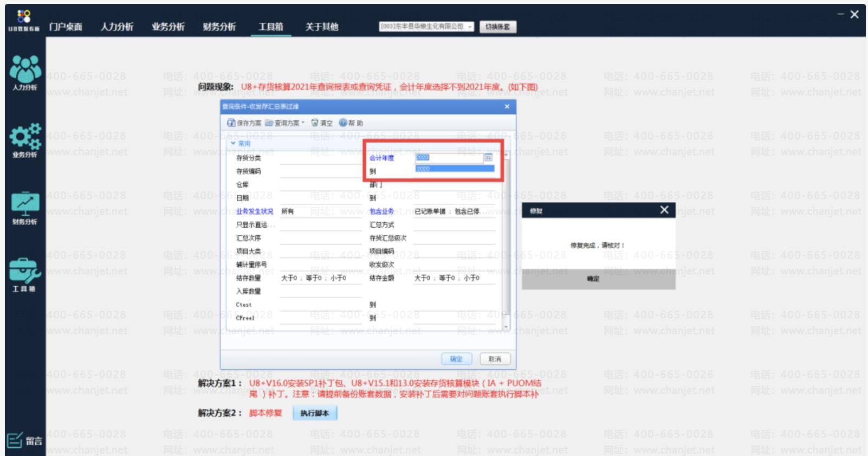
Task: Collapse the 常用 section chevron
Action: pyautogui.click(x=234, y=143)
